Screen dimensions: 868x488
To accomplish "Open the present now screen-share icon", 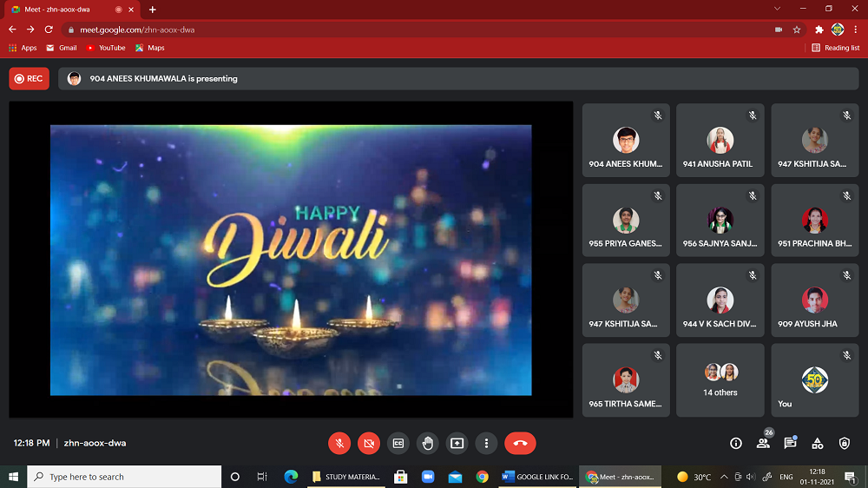I will (457, 443).
